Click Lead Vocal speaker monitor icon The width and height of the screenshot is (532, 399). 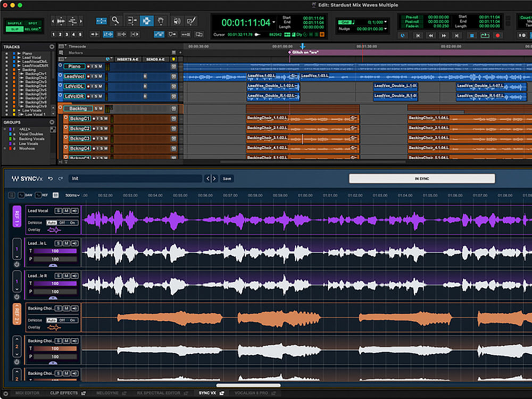[x=74, y=211]
